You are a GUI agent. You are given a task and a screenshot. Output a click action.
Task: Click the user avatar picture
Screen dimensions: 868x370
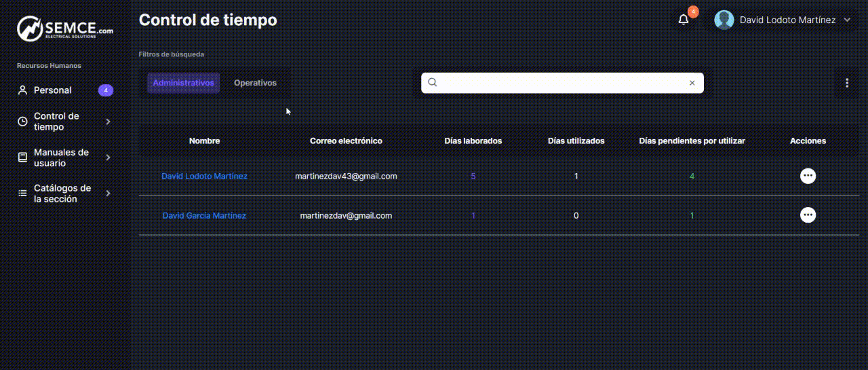tap(724, 20)
